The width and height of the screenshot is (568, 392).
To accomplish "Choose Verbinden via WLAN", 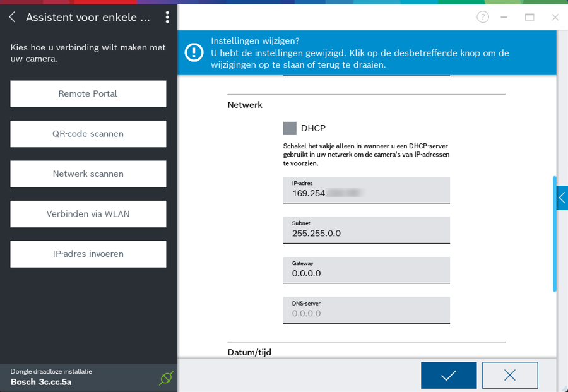I will pos(88,214).
